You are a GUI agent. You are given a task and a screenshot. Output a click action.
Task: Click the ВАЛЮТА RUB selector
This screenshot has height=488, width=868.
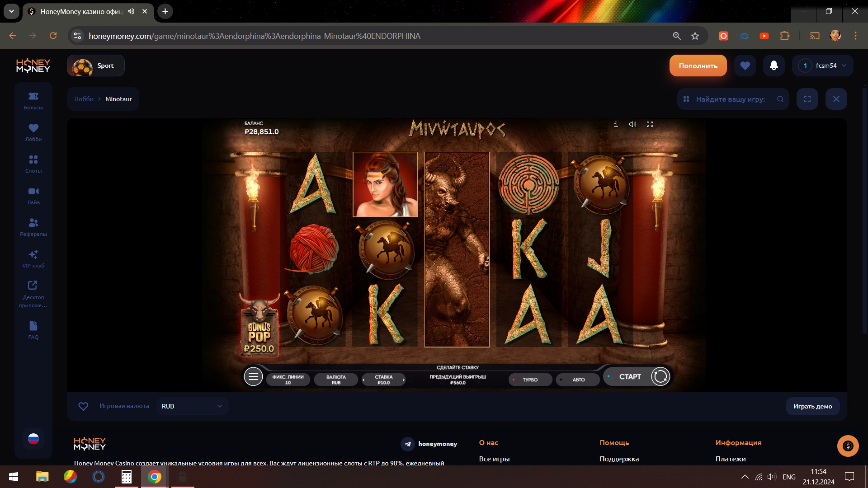(336, 380)
